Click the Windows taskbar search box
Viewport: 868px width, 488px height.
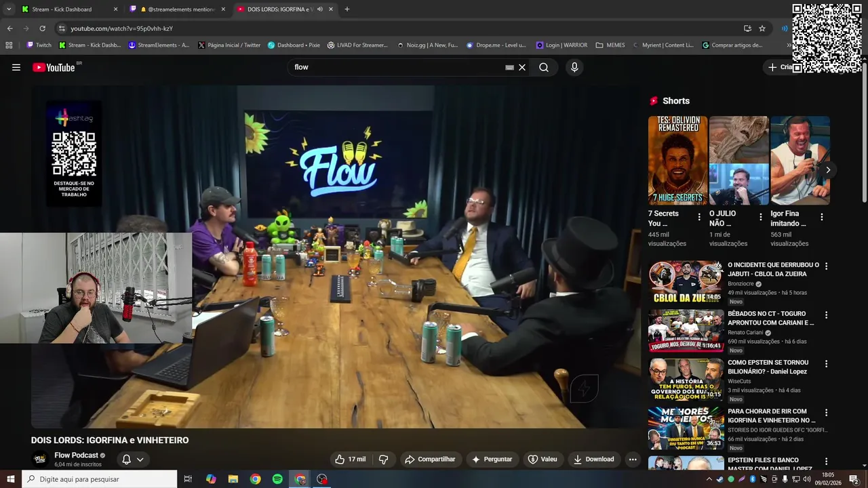[99, 479]
